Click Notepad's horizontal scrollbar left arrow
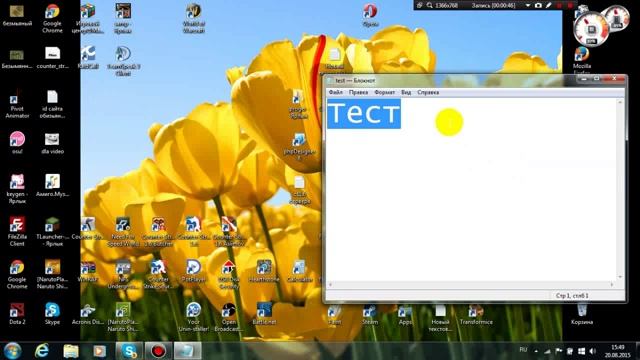This screenshot has height=360, width=640. (x=330, y=284)
